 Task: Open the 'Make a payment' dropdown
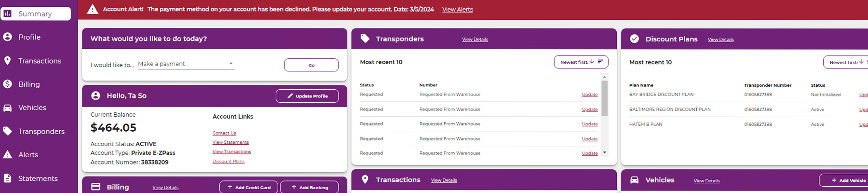186,64
